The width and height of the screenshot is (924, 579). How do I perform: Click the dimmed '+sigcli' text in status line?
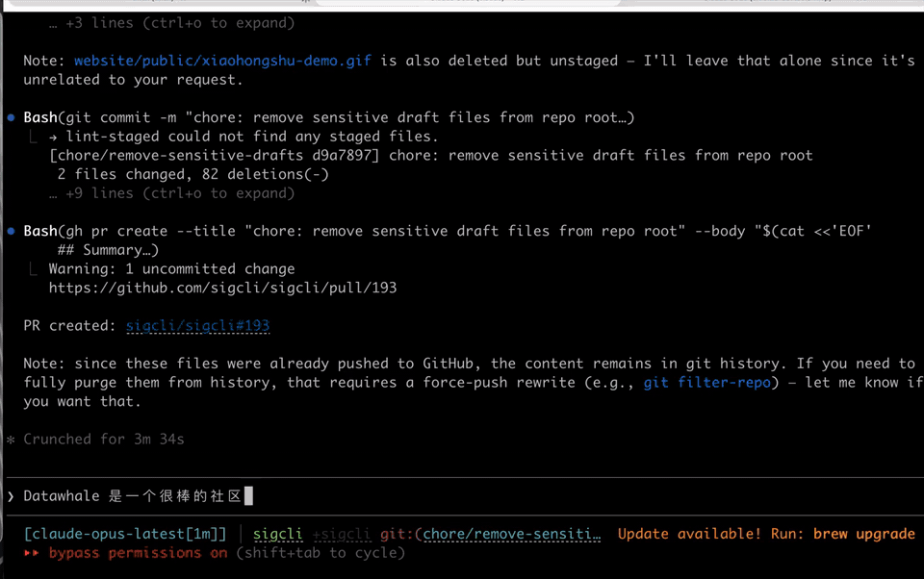point(342,534)
